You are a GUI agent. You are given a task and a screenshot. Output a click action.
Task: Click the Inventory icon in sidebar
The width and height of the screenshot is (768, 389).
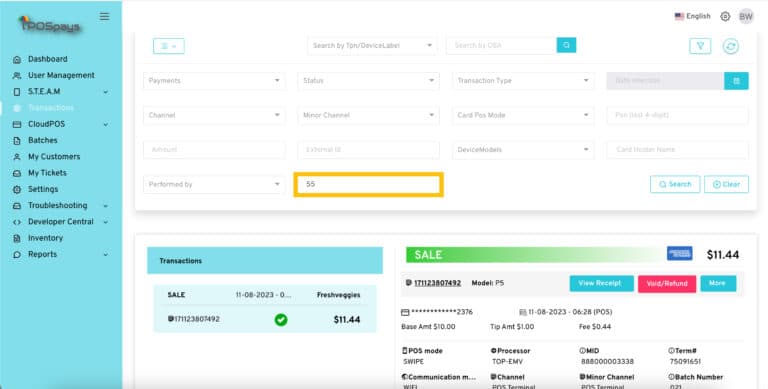[17, 238]
